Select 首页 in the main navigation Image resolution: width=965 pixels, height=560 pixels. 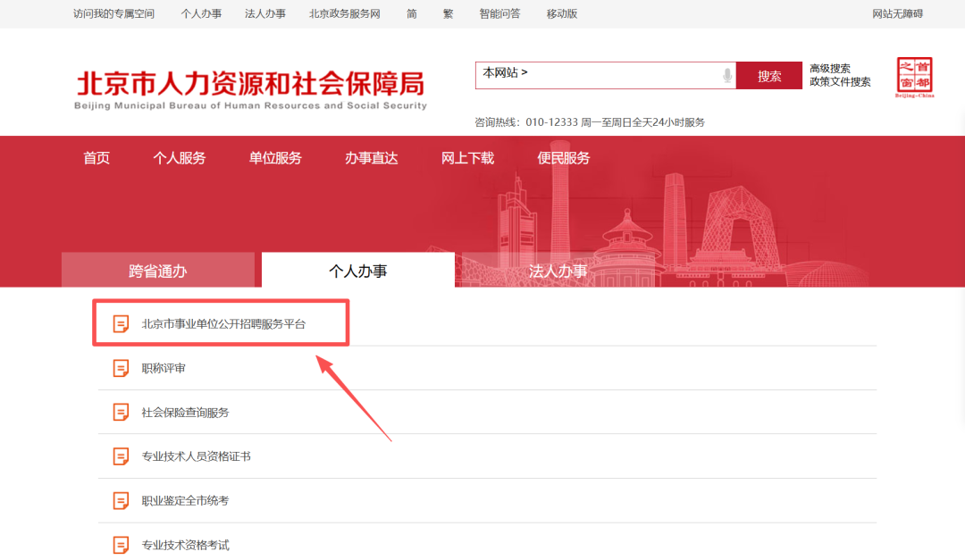[96, 158]
